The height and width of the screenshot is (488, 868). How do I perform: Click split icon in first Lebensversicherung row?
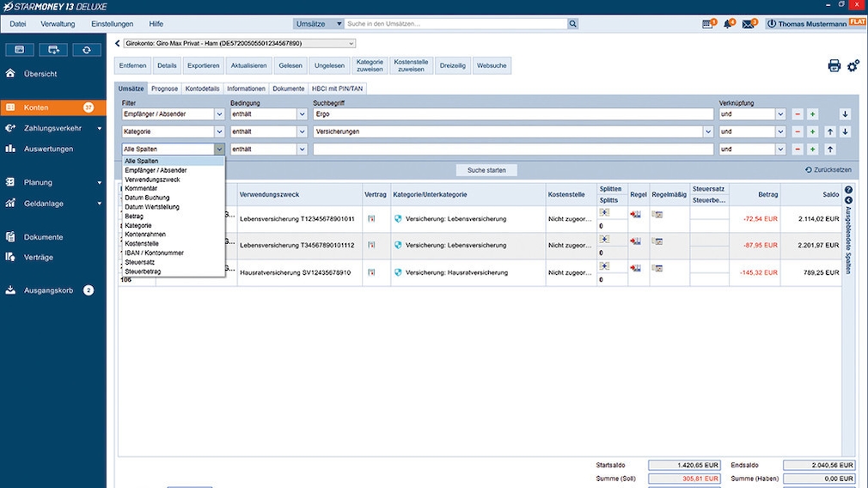coord(604,212)
